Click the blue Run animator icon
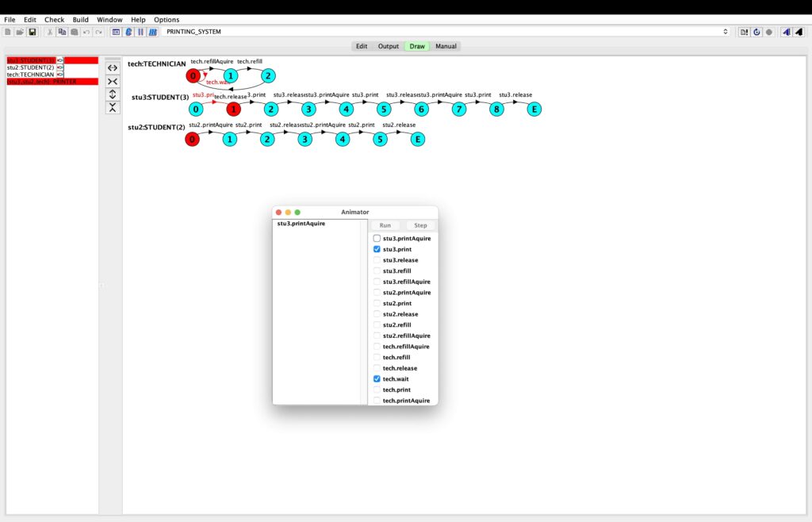The height and width of the screenshot is (522, 812). coord(787,32)
